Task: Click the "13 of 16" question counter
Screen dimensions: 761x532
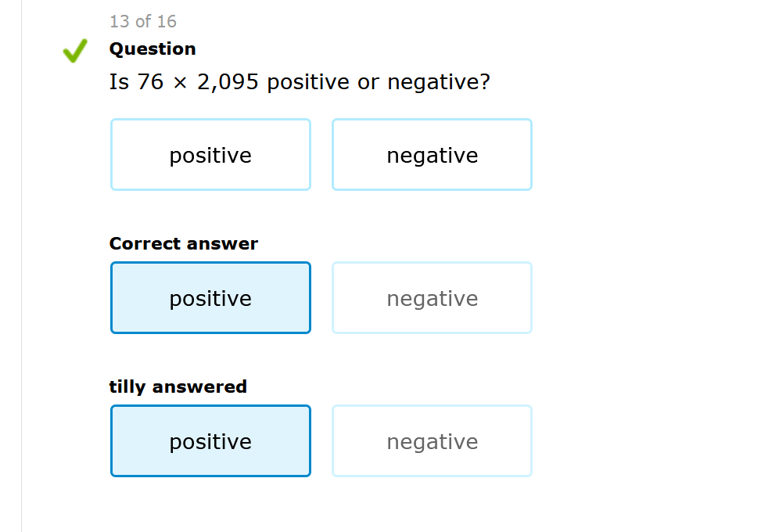Action: [x=143, y=21]
